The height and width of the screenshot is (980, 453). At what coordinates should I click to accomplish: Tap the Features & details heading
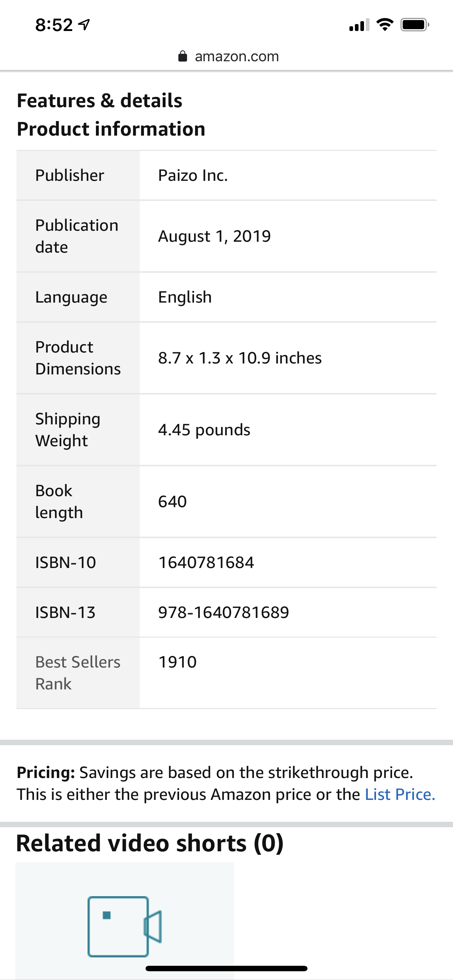(99, 100)
